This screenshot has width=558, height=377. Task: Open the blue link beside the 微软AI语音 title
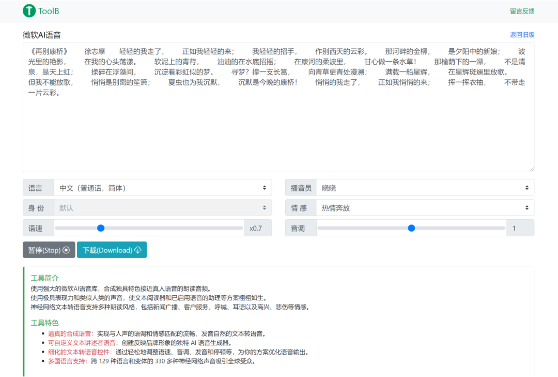522,35
